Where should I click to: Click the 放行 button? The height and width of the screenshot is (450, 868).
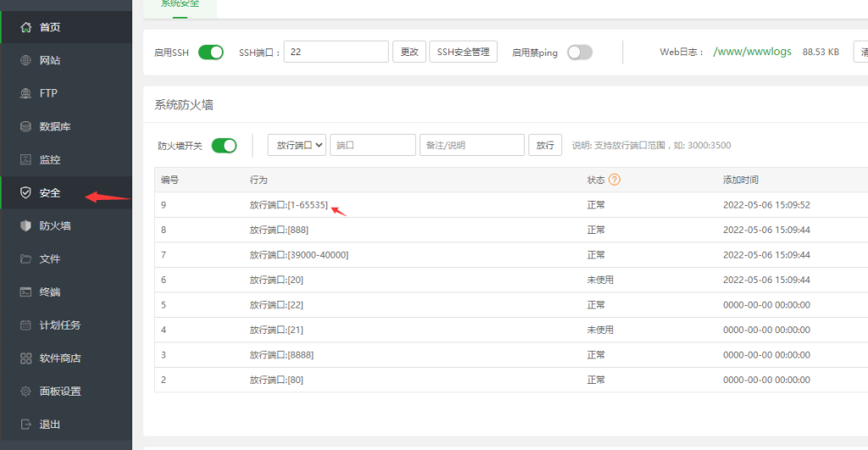click(545, 145)
